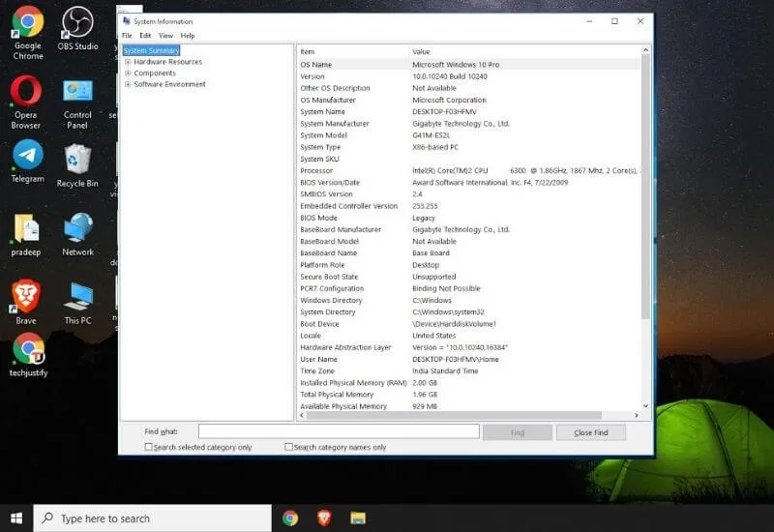This screenshot has width=774, height=532.
Task: Launch Brave browser desktop shortcut
Action: tap(26, 302)
